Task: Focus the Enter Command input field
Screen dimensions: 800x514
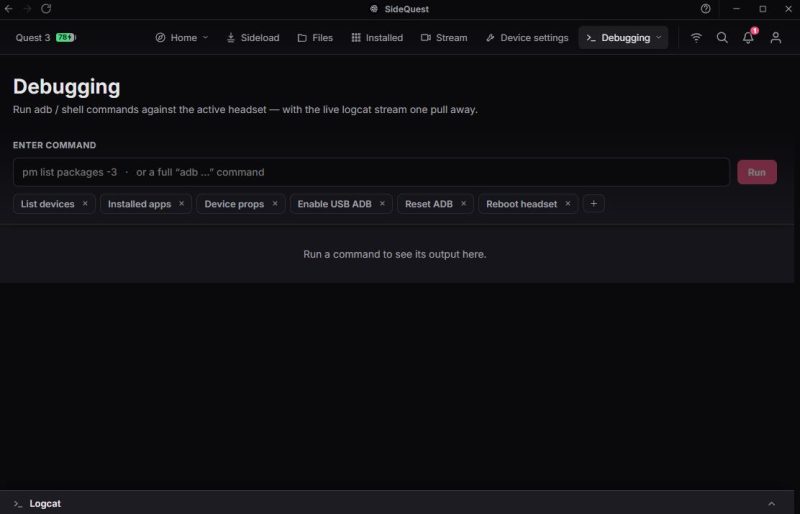Action: click(x=371, y=172)
